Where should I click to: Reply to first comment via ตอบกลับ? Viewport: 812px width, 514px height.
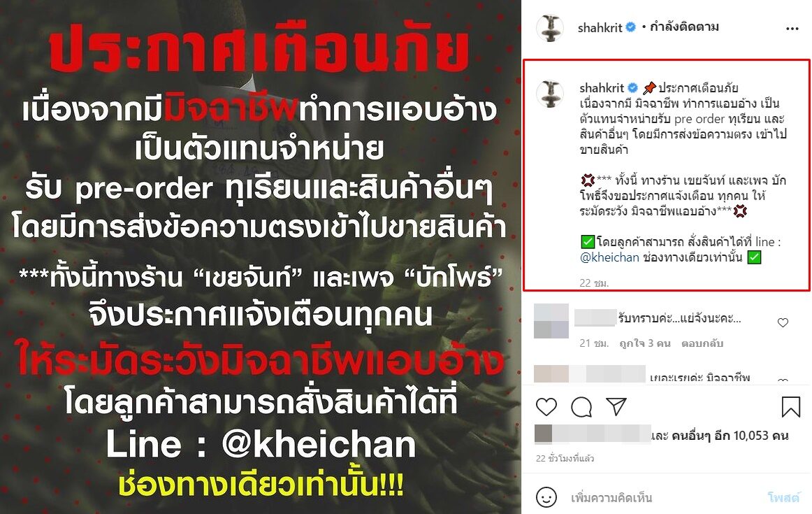click(702, 343)
